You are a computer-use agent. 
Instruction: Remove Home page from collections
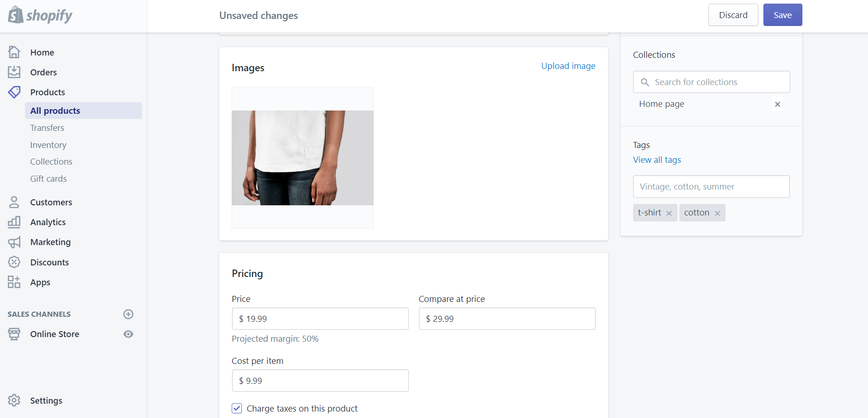(777, 104)
